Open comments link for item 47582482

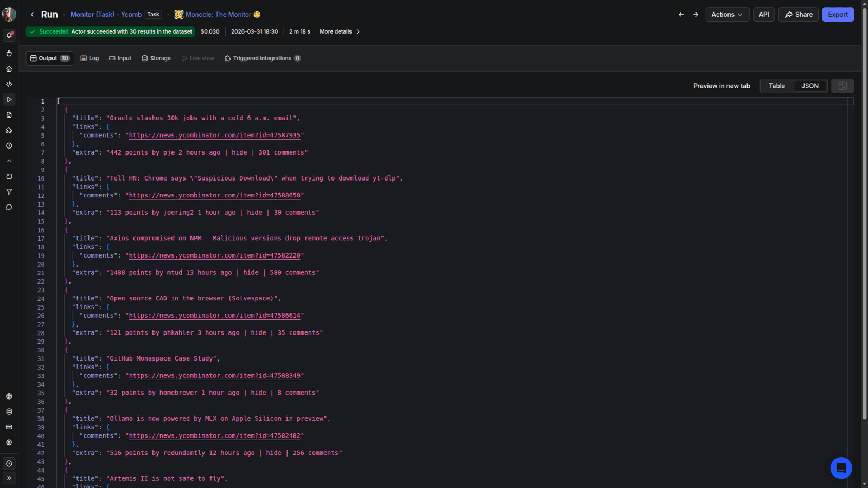pyautogui.click(x=215, y=436)
